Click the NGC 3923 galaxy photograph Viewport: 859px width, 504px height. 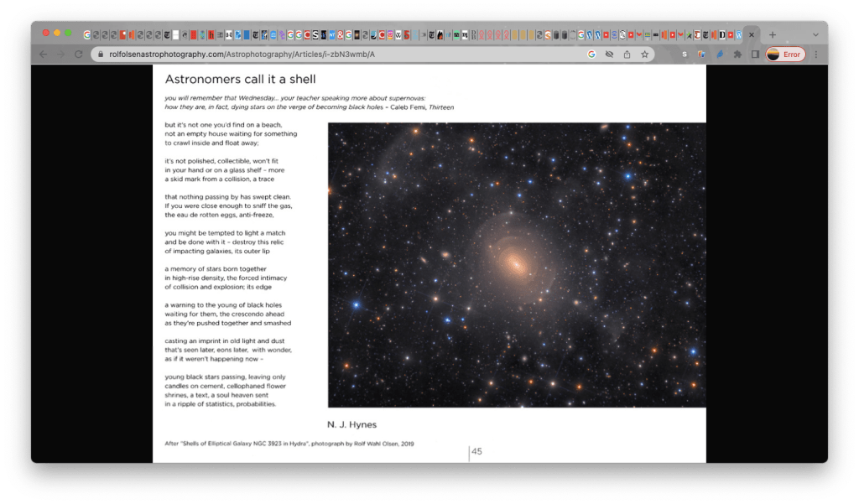pos(516,265)
